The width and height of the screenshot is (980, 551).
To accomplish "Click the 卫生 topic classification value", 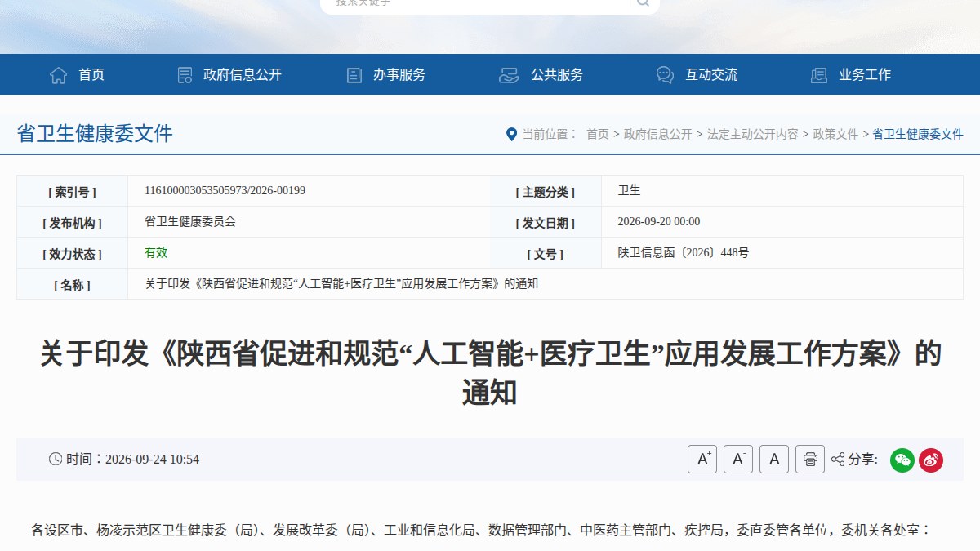I will pos(630,191).
